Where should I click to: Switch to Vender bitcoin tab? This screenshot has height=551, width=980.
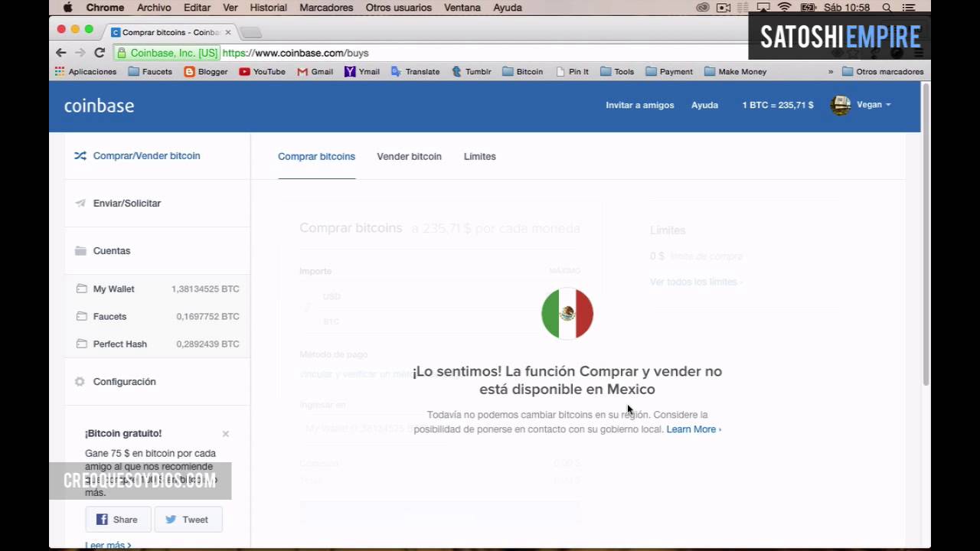point(409,156)
